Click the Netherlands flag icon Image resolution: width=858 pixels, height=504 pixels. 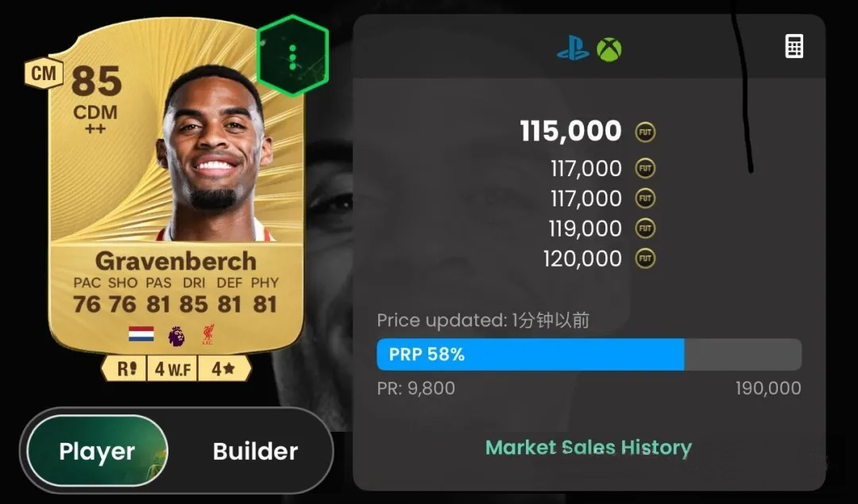coord(141,334)
